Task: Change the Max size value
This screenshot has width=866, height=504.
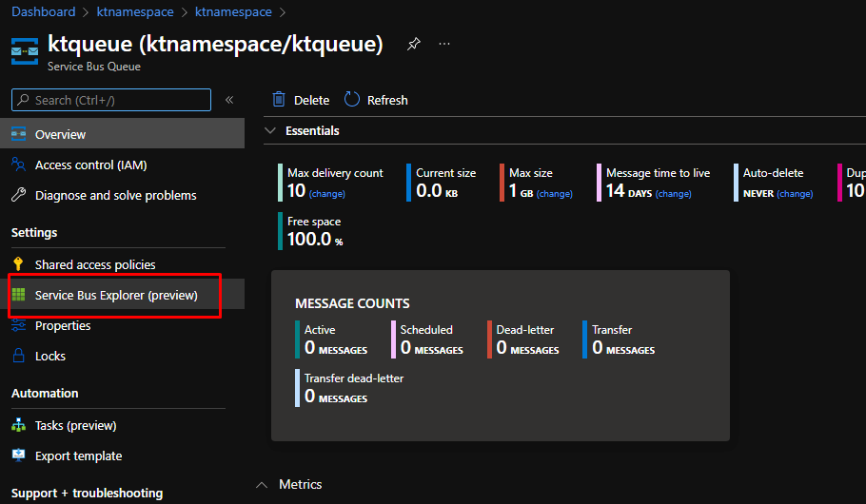Action: pyautogui.click(x=554, y=194)
